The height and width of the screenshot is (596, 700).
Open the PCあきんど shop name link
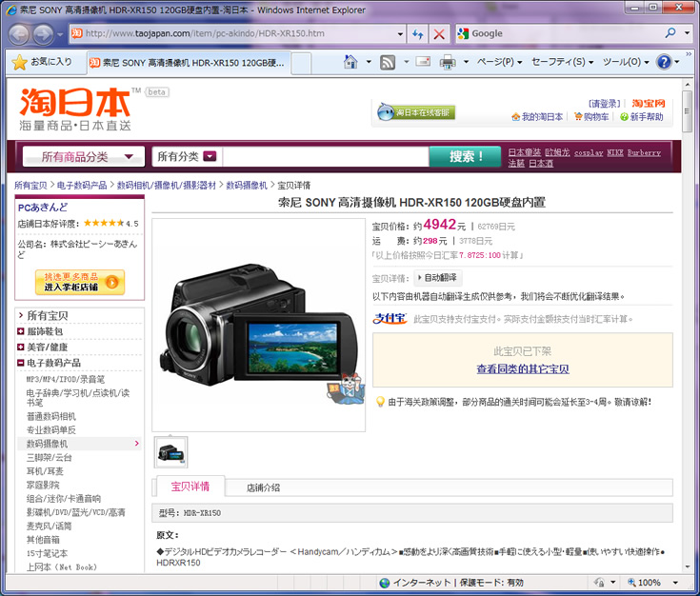pyautogui.click(x=43, y=208)
